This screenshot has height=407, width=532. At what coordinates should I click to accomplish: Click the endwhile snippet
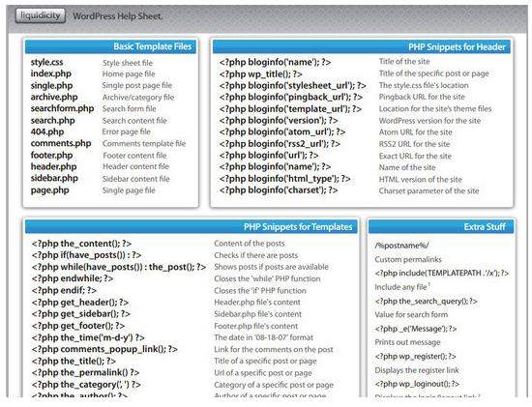73,278
